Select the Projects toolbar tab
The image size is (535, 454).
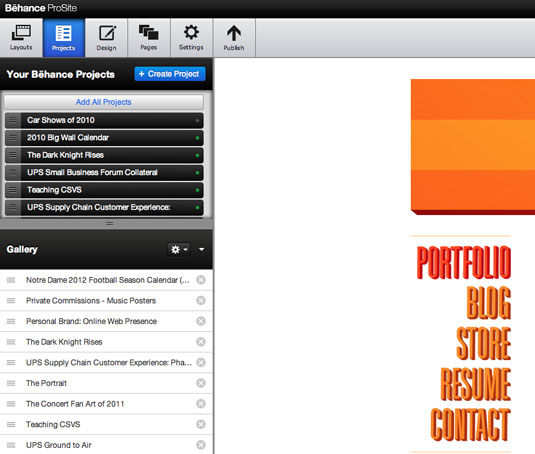tap(64, 38)
